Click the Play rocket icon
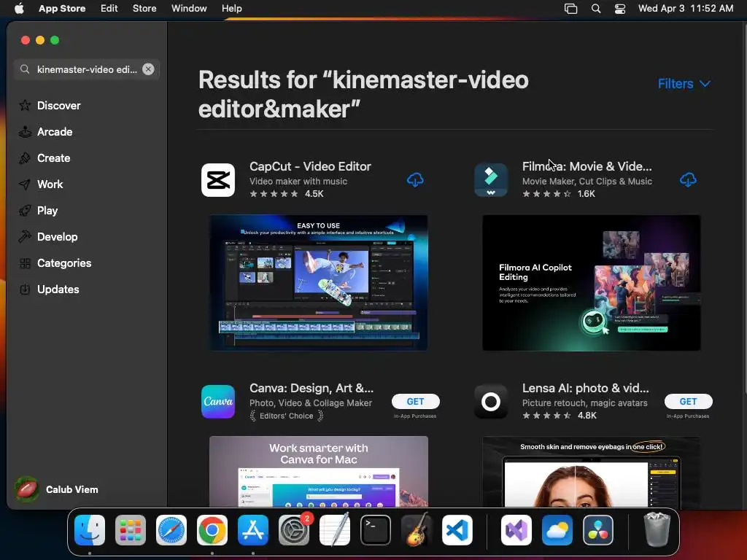The image size is (747, 560). 25,211
